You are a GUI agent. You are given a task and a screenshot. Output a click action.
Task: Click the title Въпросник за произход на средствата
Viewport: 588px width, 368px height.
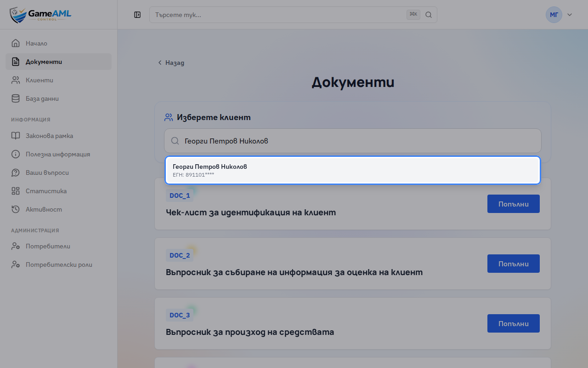pos(250,332)
